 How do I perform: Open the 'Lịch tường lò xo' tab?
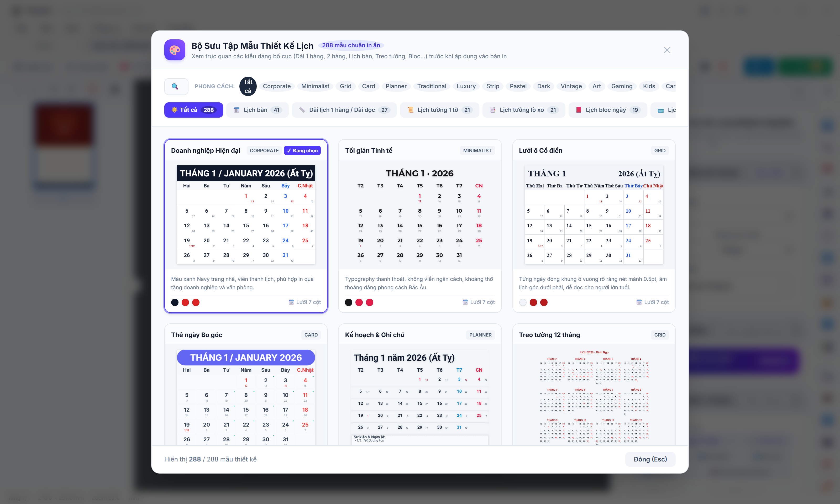(x=524, y=110)
